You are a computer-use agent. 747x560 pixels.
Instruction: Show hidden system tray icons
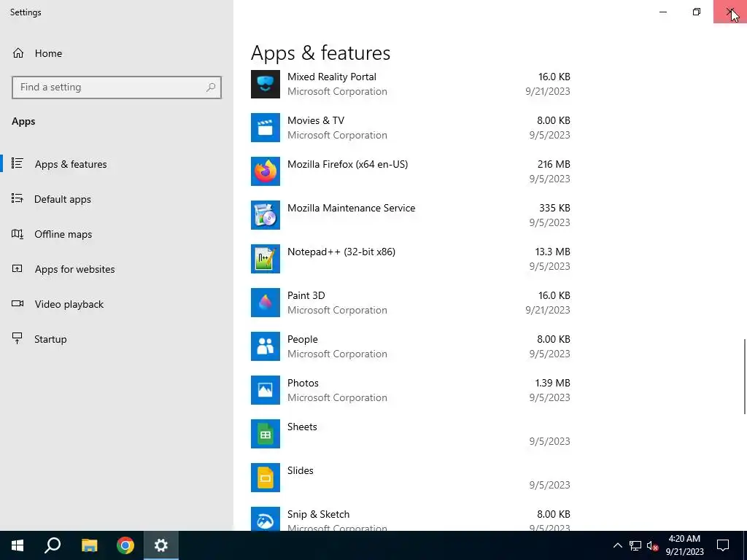tap(617, 545)
